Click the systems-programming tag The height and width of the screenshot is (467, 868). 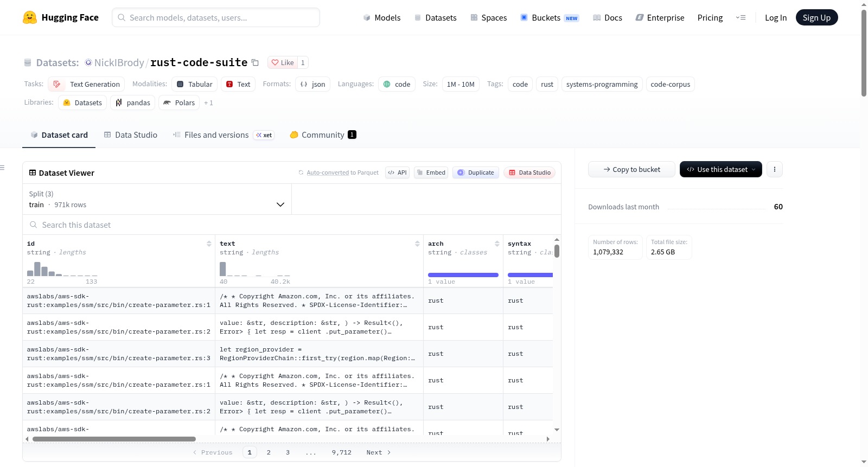click(602, 84)
